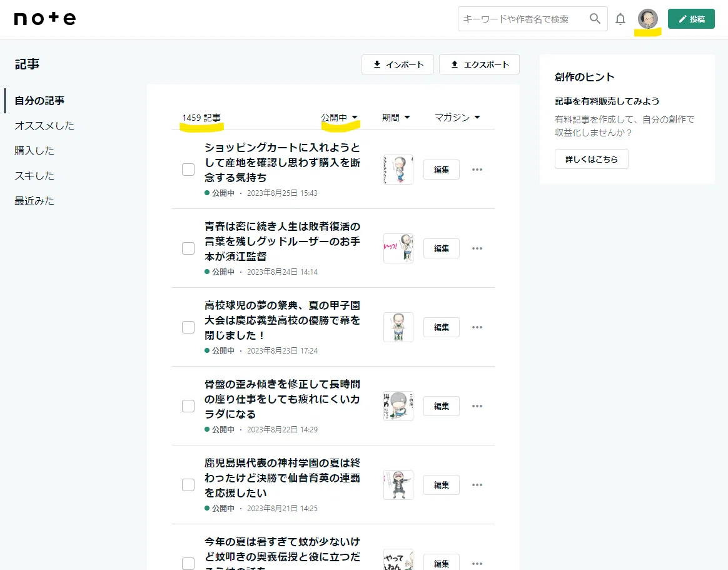The width and height of the screenshot is (728, 570).
Task: Open the マガジン magazine filter dropdown
Action: tap(457, 118)
